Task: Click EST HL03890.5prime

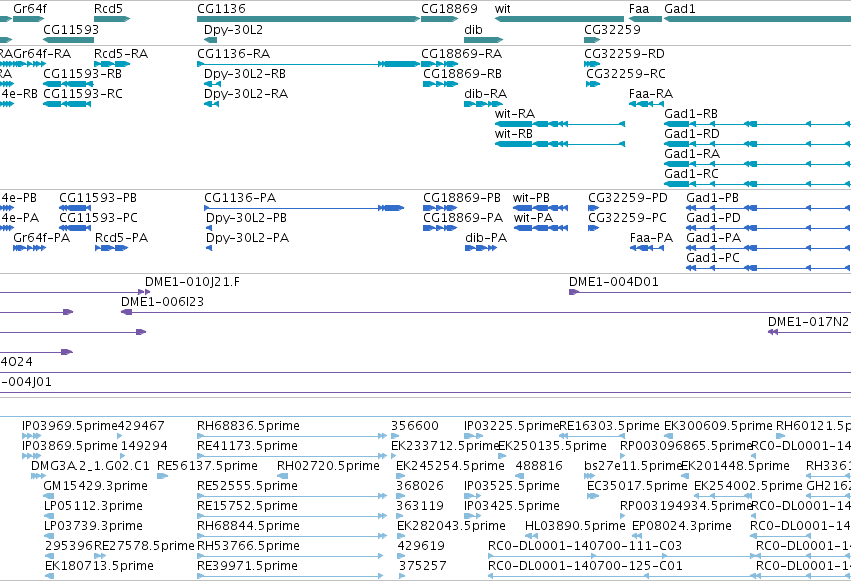Action: click(575, 526)
